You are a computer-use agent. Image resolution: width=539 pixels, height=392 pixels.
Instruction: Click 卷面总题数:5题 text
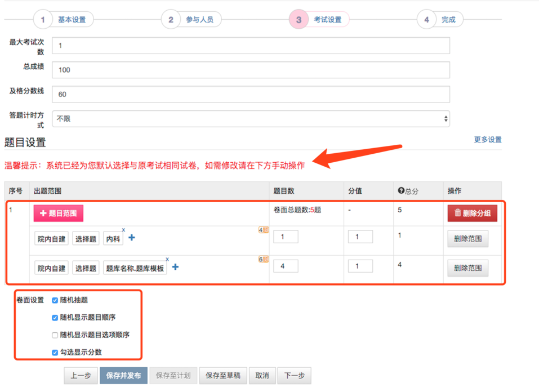pyautogui.click(x=297, y=210)
